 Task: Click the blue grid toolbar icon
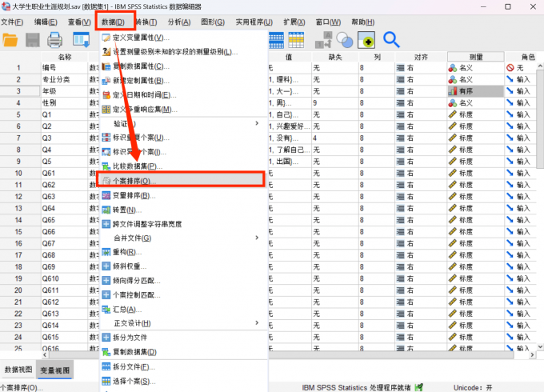coord(276,40)
